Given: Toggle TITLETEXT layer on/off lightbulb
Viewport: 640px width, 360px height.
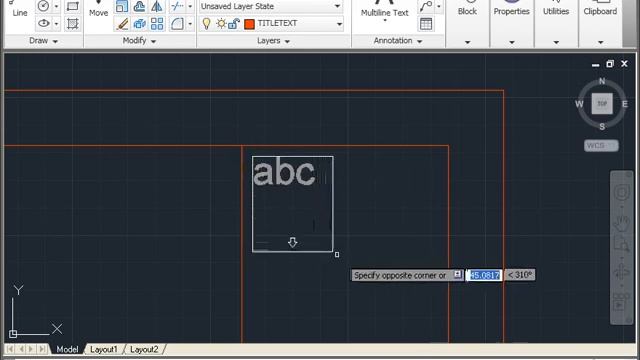Looking at the screenshot, I should 207,24.
